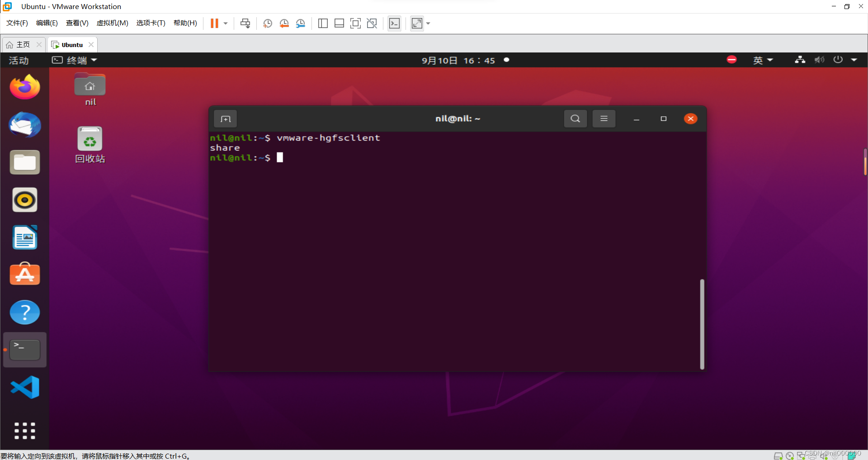Launch Visual Studio Code from dock
Viewport: 868px width, 460px height.
[x=25, y=387]
